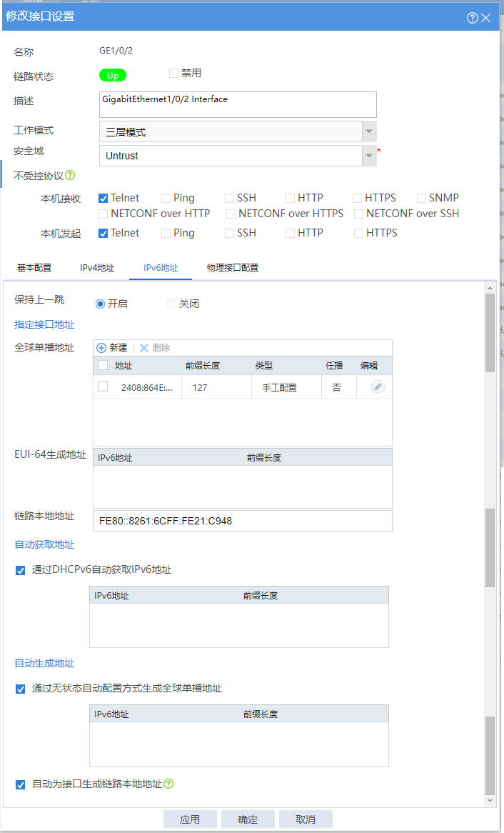This screenshot has height=833, width=504.
Task: Select the IPv6地址 tab
Action: (x=161, y=268)
